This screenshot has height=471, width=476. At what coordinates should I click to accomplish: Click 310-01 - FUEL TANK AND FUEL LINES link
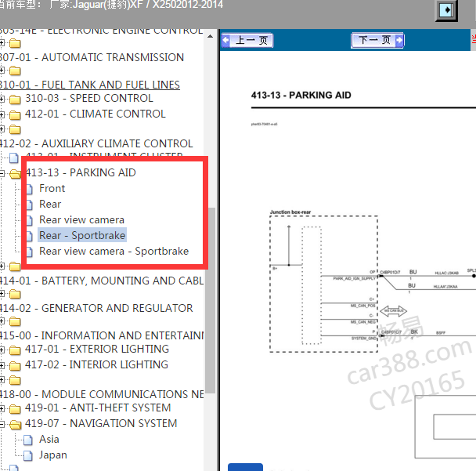[x=90, y=85]
